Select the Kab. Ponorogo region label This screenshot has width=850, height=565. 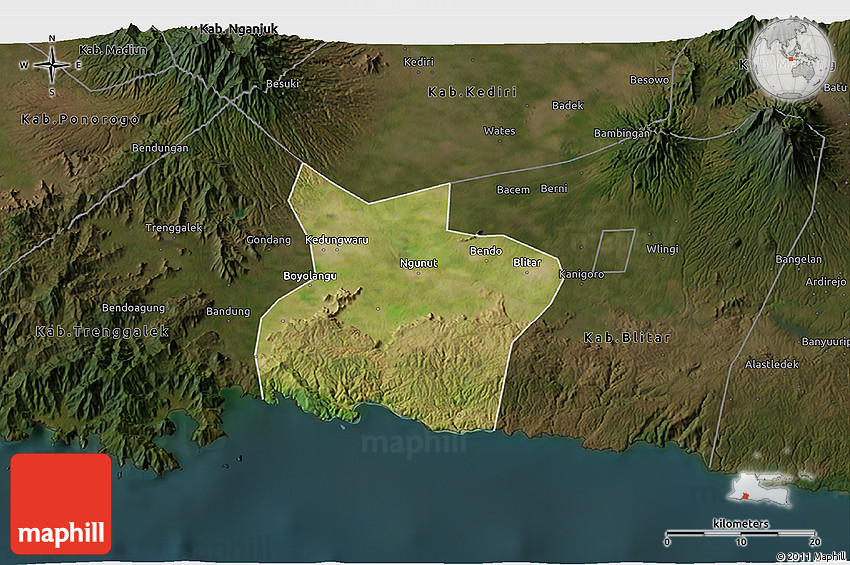pos(80,119)
